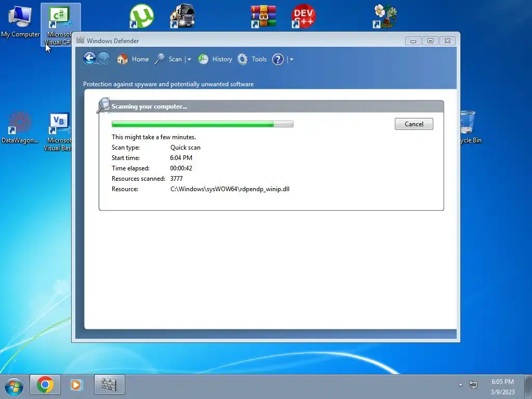This screenshot has width=532, height=399.
Task: Click Windows Defender taskbar button
Action: tap(110, 385)
